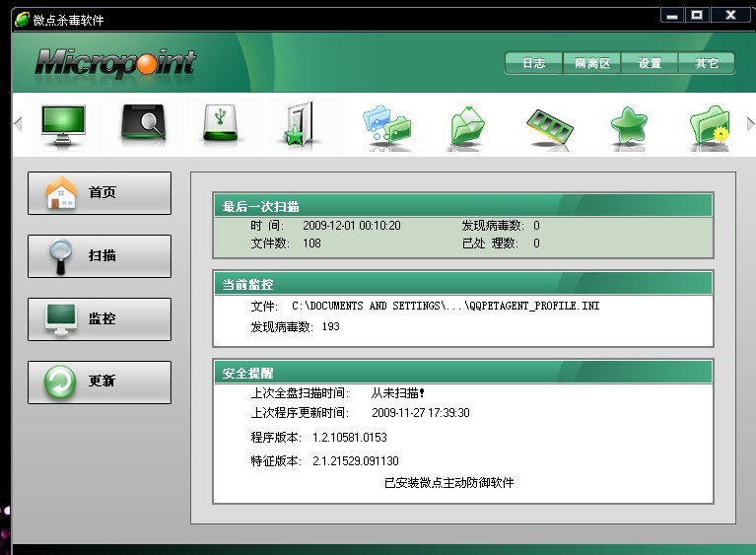Click signature version 2.1.21529.091130

tap(356, 461)
